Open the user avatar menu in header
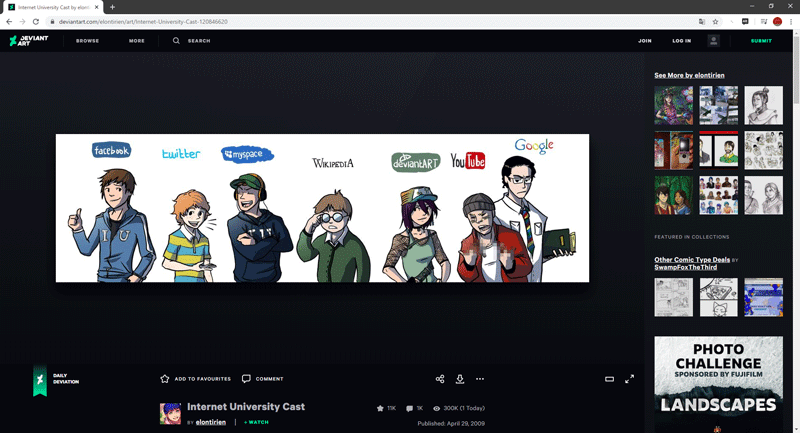800x433 pixels. (713, 41)
